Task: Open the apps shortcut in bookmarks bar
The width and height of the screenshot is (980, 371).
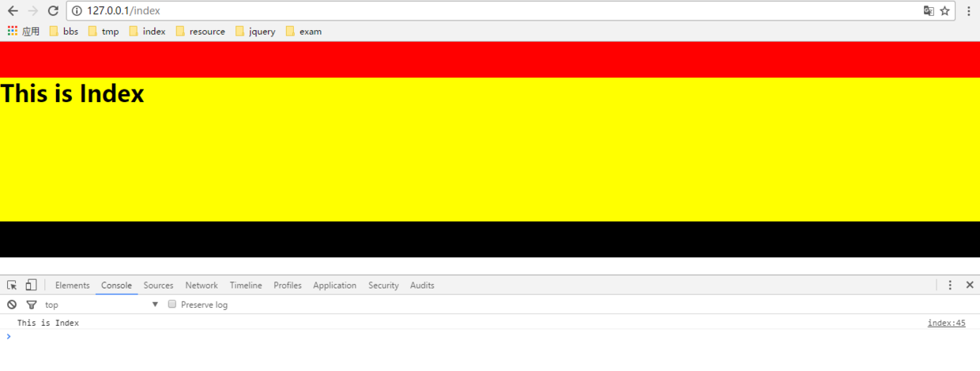Action: tap(24, 32)
